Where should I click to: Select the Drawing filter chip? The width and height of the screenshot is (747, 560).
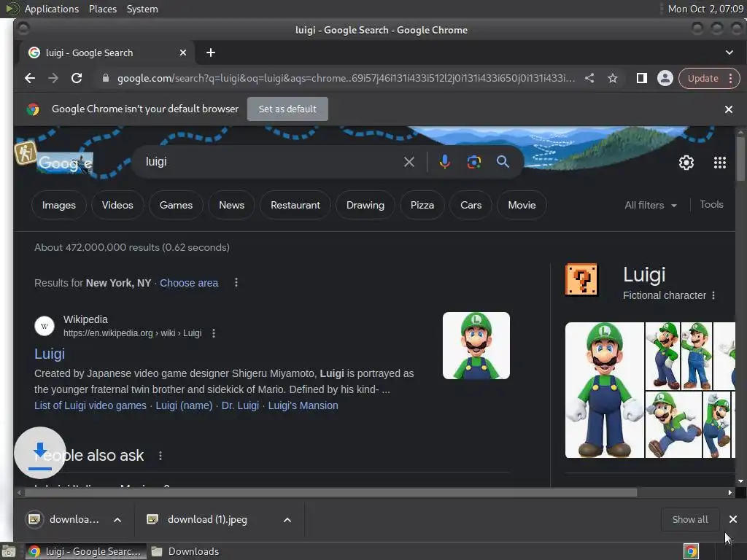click(365, 205)
